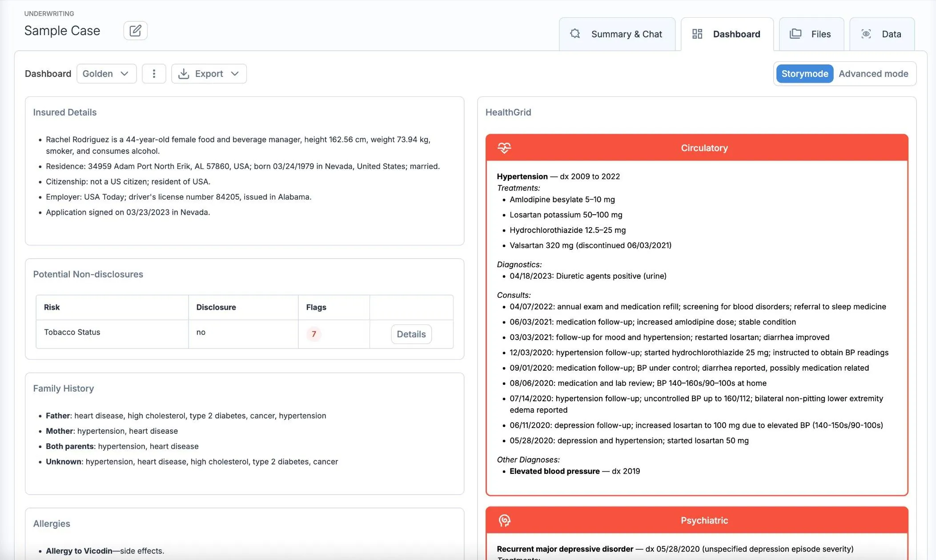Switch to Storymode view
The image size is (936, 560).
(804, 74)
